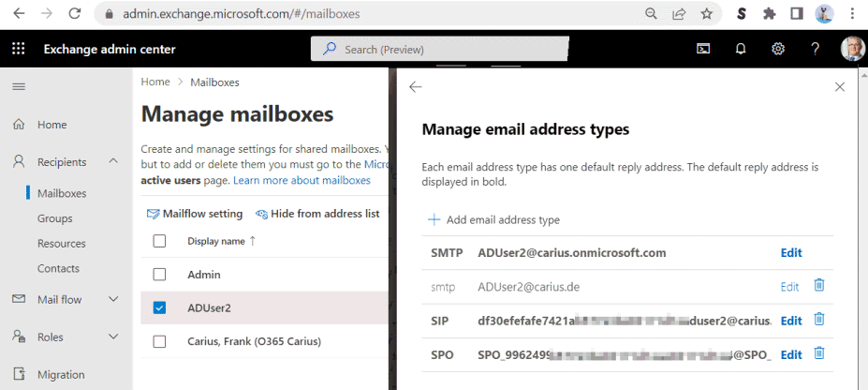Open the account profile picture in header

tap(852, 50)
